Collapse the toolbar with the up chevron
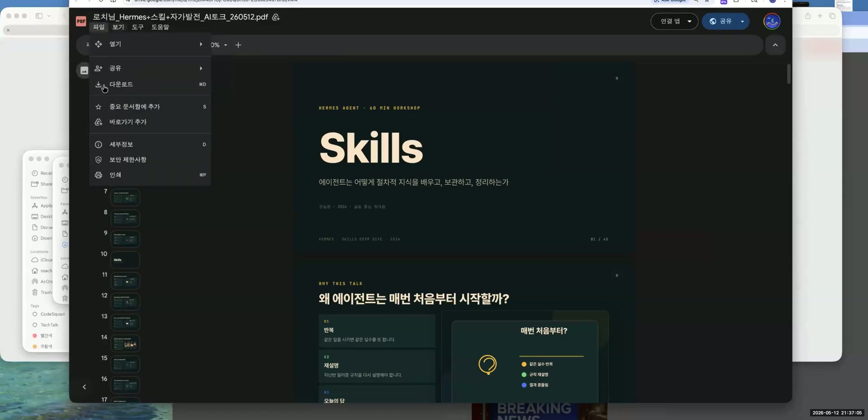 tap(775, 45)
